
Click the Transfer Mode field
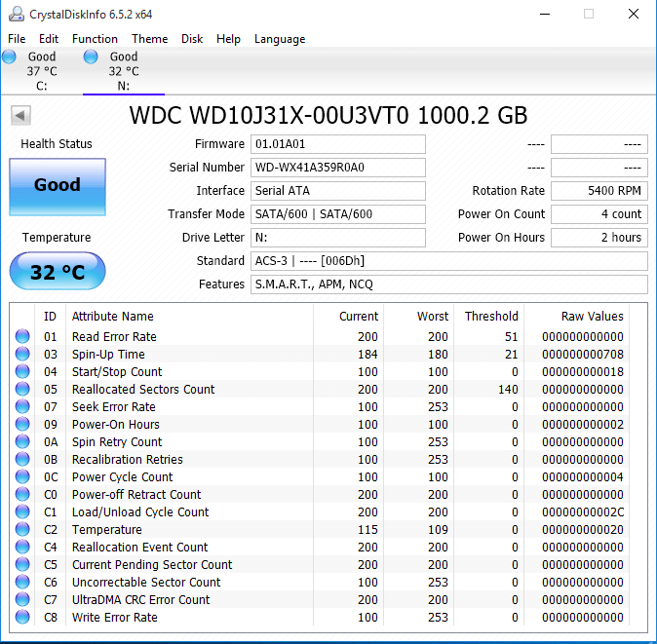point(338,214)
